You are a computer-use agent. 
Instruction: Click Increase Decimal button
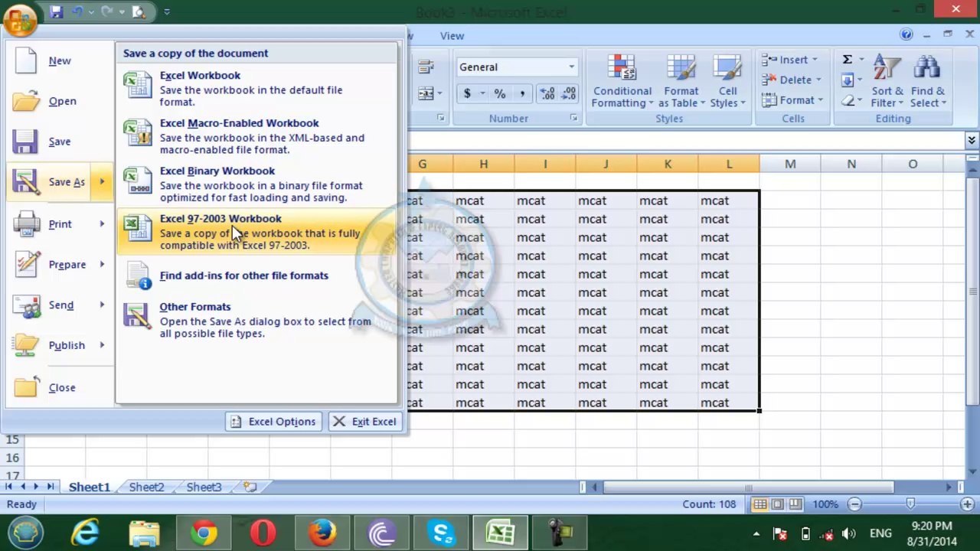tap(547, 93)
